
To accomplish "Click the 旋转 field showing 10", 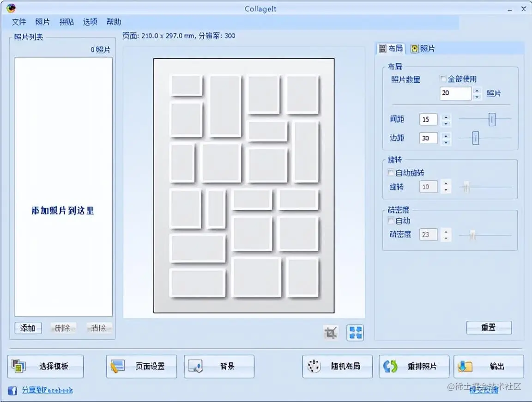I will [429, 187].
